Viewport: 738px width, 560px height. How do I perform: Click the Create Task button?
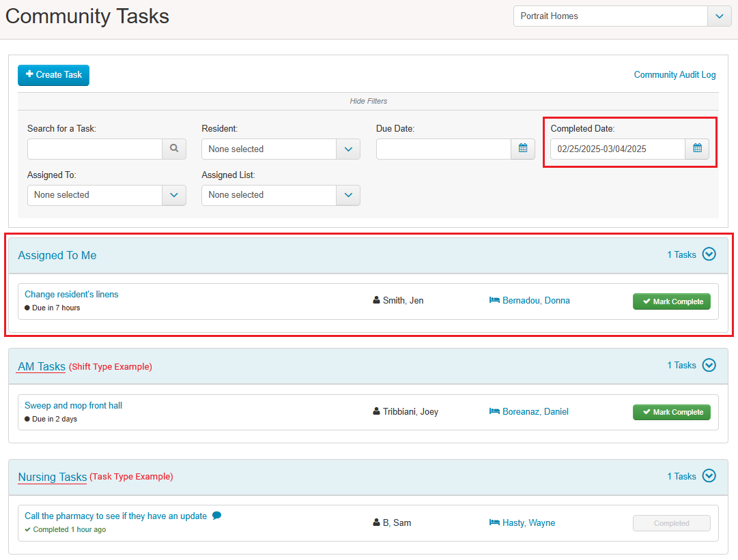point(53,75)
